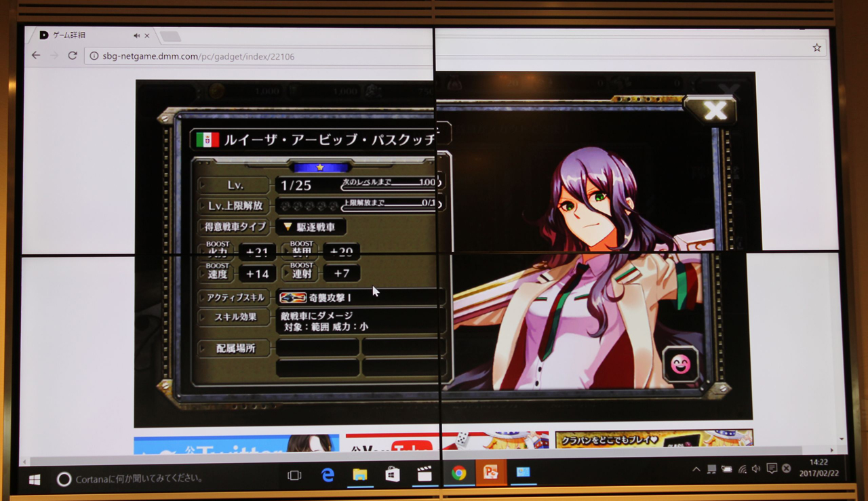The width and height of the screenshot is (868, 501).
Task: Click the Lv.上限解放 label
Action: click(235, 205)
